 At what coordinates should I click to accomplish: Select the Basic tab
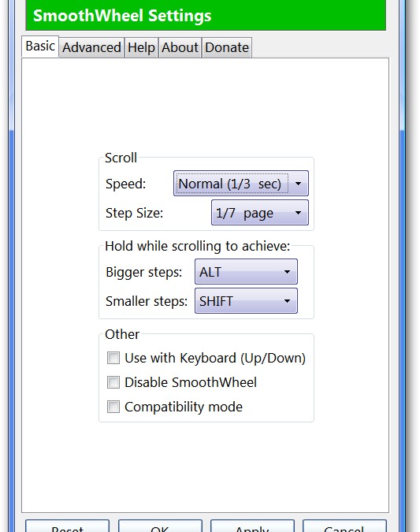coord(40,47)
